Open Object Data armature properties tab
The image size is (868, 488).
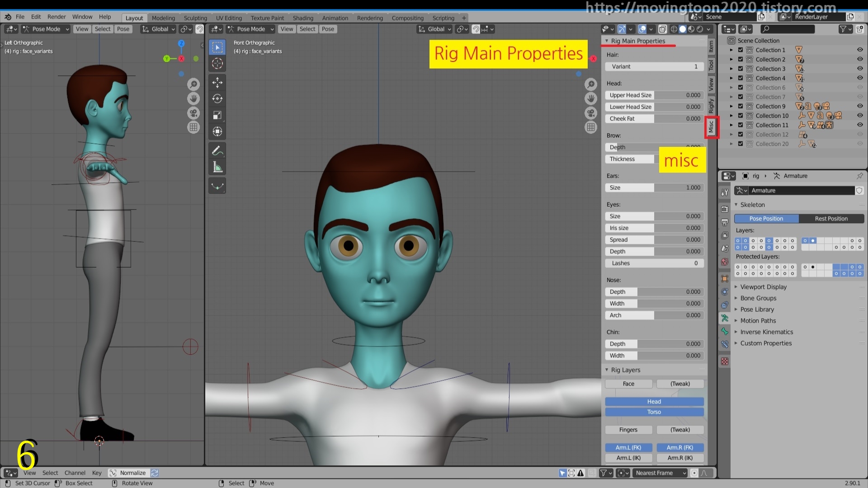[725, 318]
